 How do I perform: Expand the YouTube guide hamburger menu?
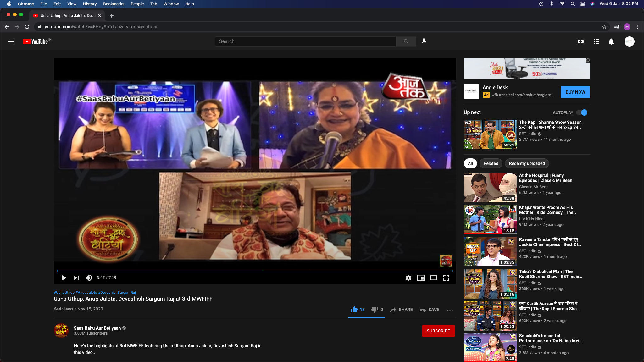click(11, 41)
